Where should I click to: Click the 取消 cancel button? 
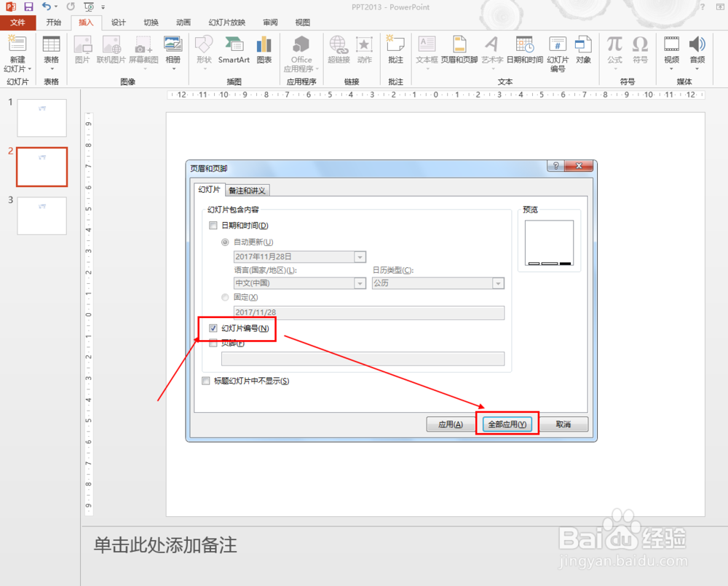click(x=563, y=424)
